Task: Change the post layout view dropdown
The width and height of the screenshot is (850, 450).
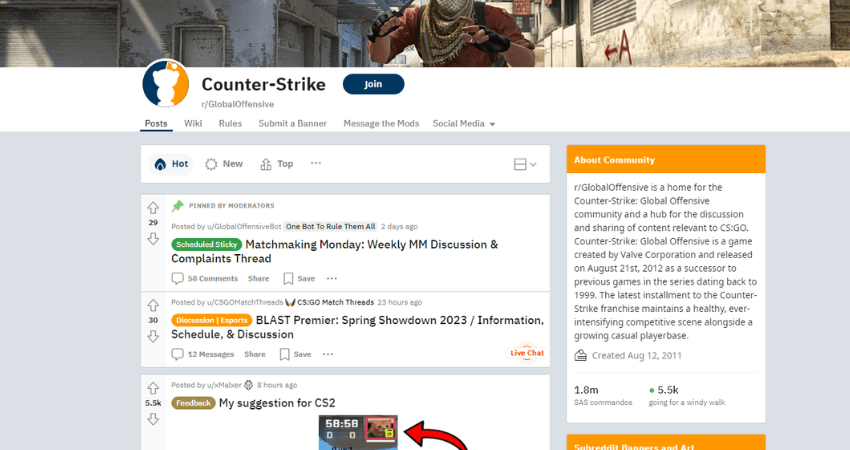Action: [x=525, y=164]
